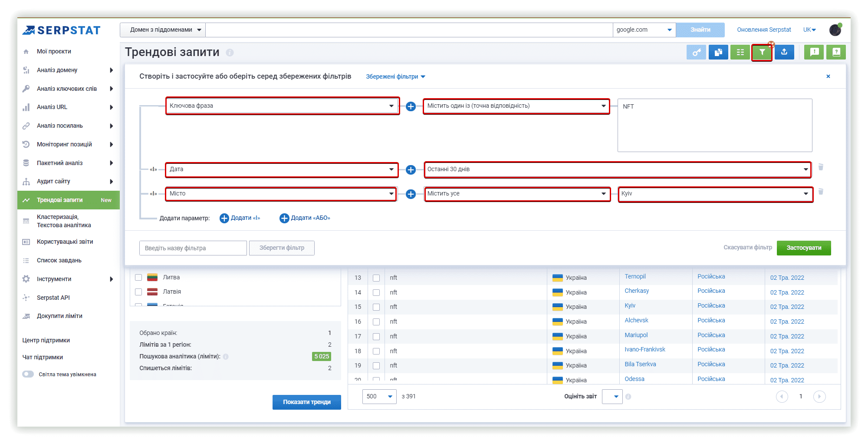Click the Застосувати apply button
Image resolution: width=868 pixels, height=444 pixels.
tap(804, 248)
